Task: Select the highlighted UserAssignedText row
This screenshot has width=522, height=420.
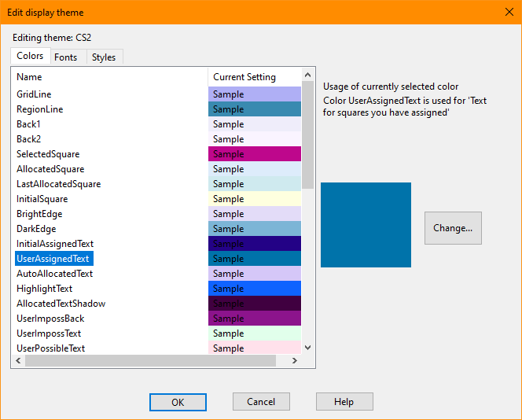Action: pyautogui.click(x=54, y=259)
